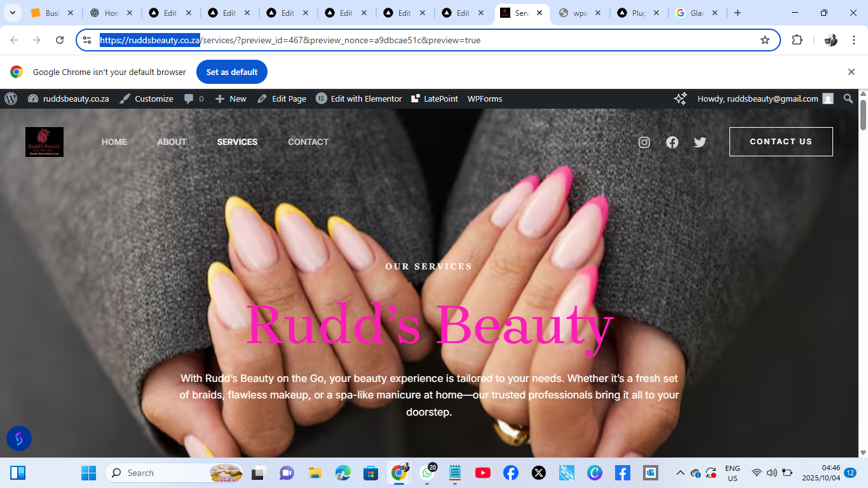Click the Rudd's Beauty site logo
The image size is (868, 488).
click(x=44, y=142)
